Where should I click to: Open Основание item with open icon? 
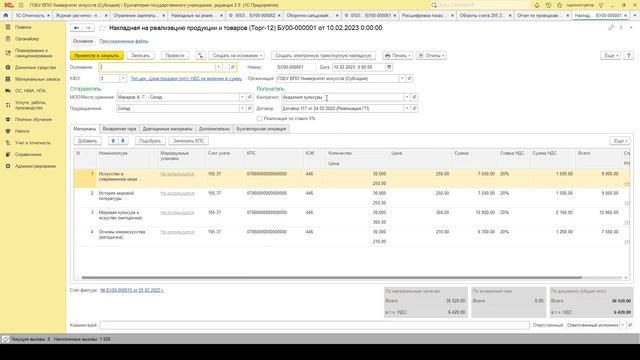coord(233,67)
